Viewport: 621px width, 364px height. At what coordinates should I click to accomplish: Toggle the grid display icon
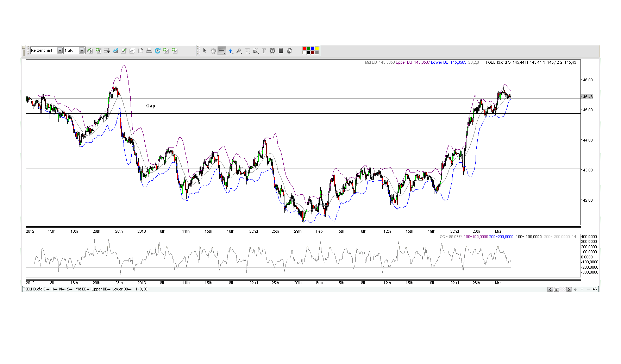[107, 50]
